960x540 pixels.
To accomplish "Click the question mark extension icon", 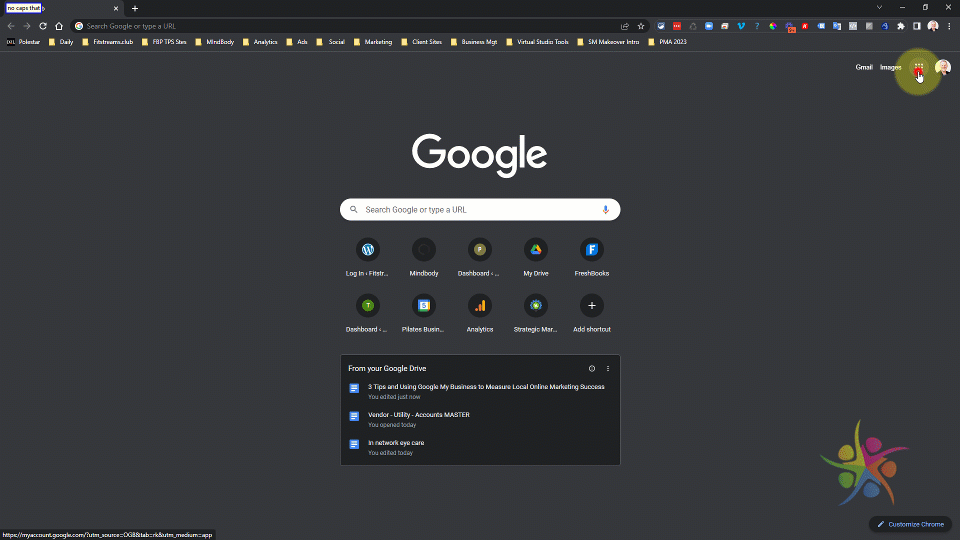I will coord(757,26).
